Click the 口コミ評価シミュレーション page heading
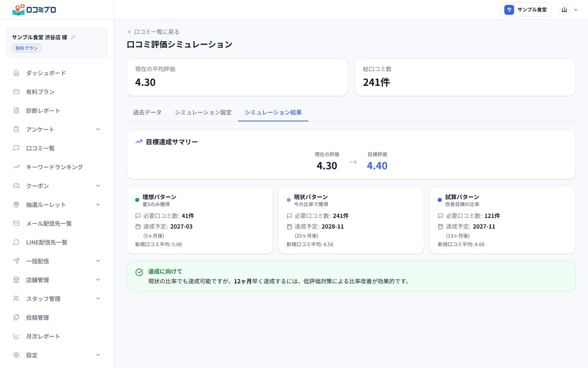 tap(180, 45)
